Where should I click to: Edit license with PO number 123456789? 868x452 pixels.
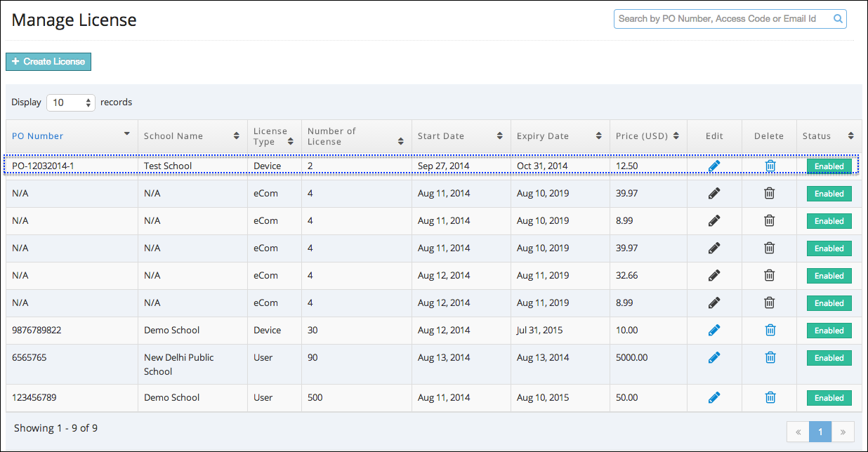point(714,397)
